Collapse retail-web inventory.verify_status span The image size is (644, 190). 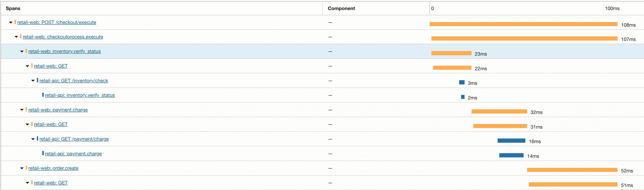pyautogui.click(x=22, y=52)
